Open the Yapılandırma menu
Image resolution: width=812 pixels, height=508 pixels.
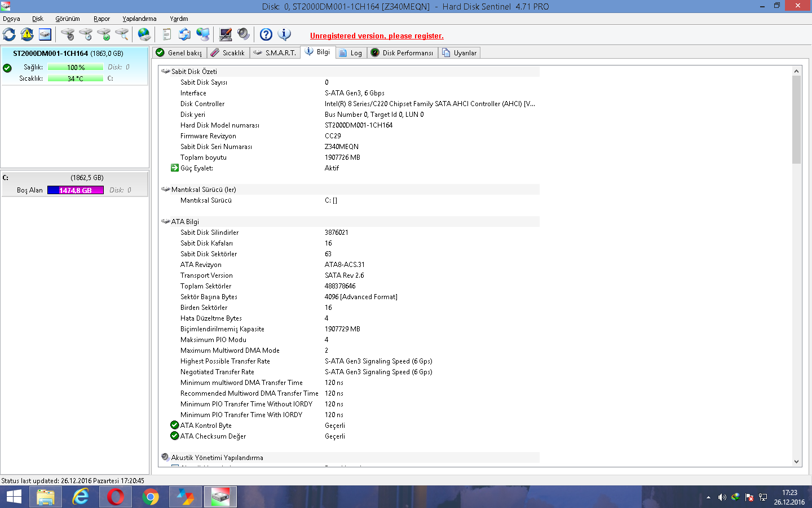(x=140, y=19)
